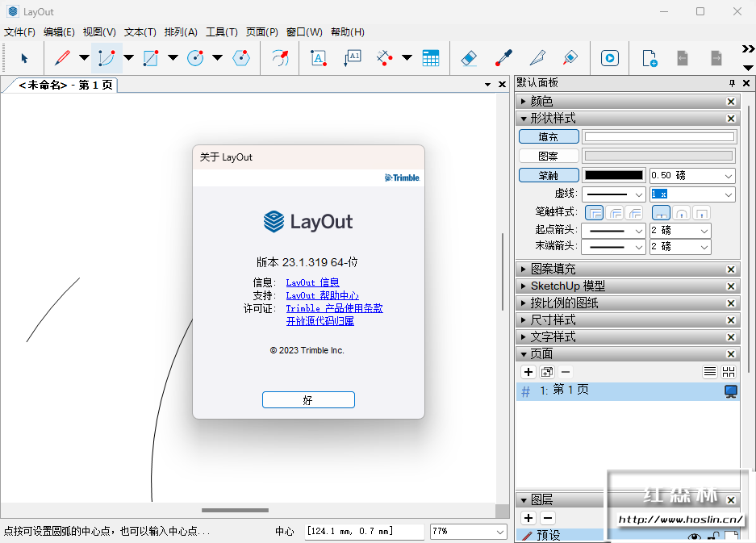The image size is (756, 543).
Task: Insert a Table with grid icon
Action: (431, 58)
